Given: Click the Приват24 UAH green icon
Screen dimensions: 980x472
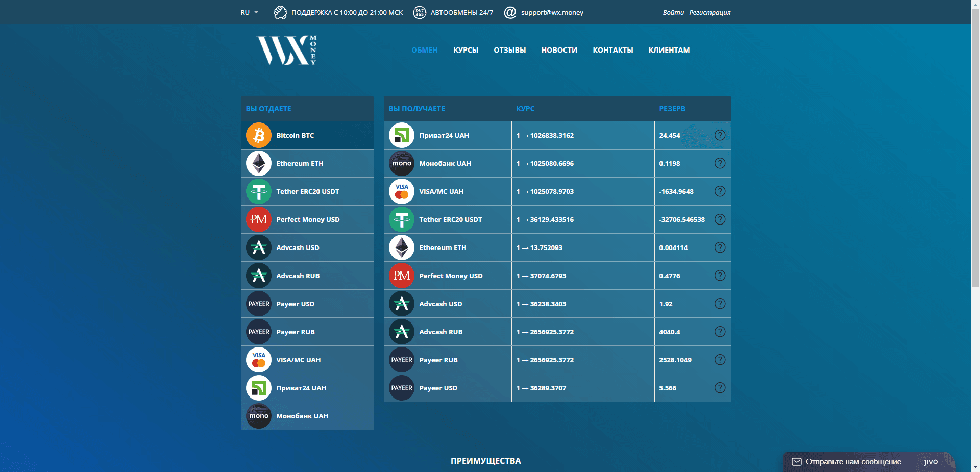Looking at the screenshot, I should [x=259, y=388].
